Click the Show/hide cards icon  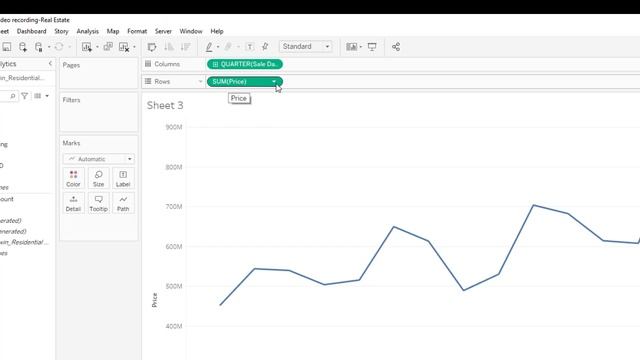[351, 47]
